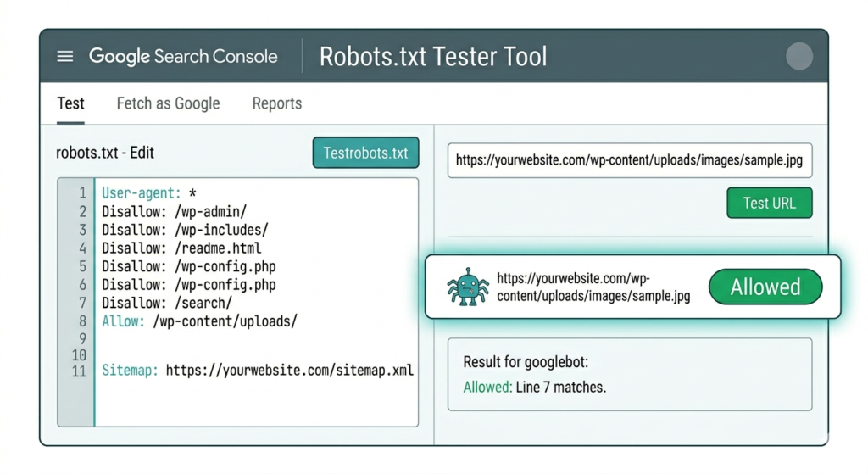Viewport: 868px width, 474px height.
Task: Click the Allowed: Line 7 matches text
Action: (x=535, y=387)
